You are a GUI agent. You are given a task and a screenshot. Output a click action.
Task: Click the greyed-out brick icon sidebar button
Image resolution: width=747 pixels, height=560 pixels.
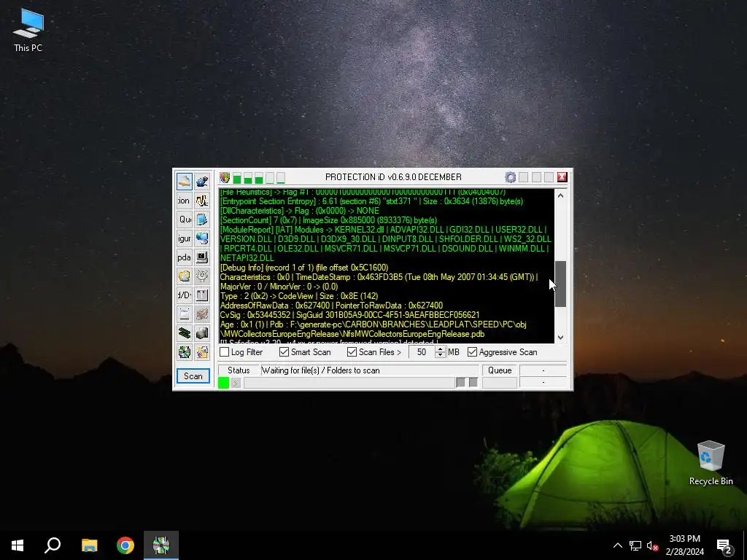[202, 314]
